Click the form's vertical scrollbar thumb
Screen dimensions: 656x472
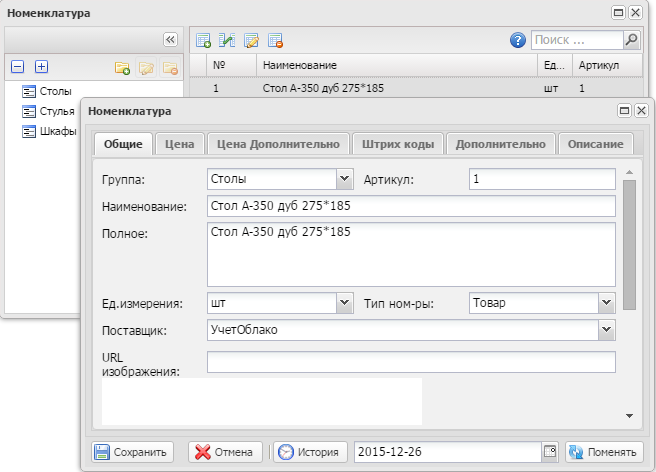click(x=629, y=245)
